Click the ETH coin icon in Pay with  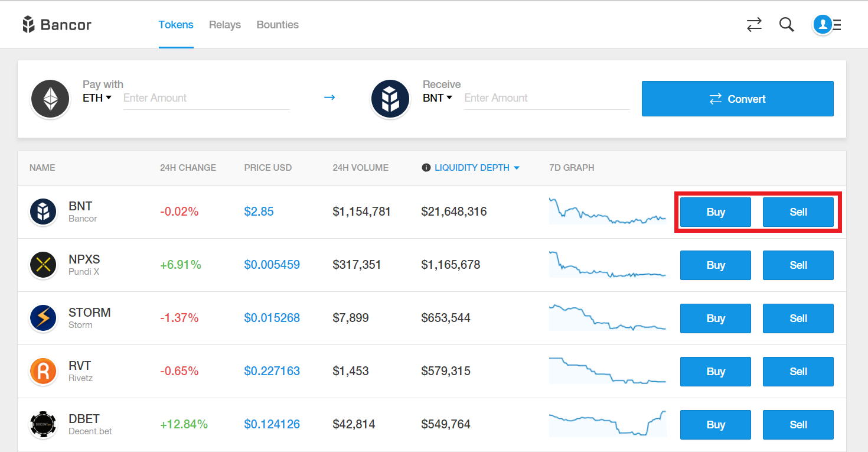pyautogui.click(x=50, y=99)
